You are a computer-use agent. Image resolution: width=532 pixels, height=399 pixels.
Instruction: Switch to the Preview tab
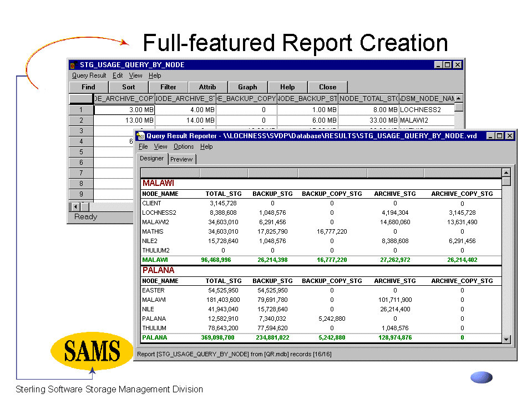pos(181,159)
